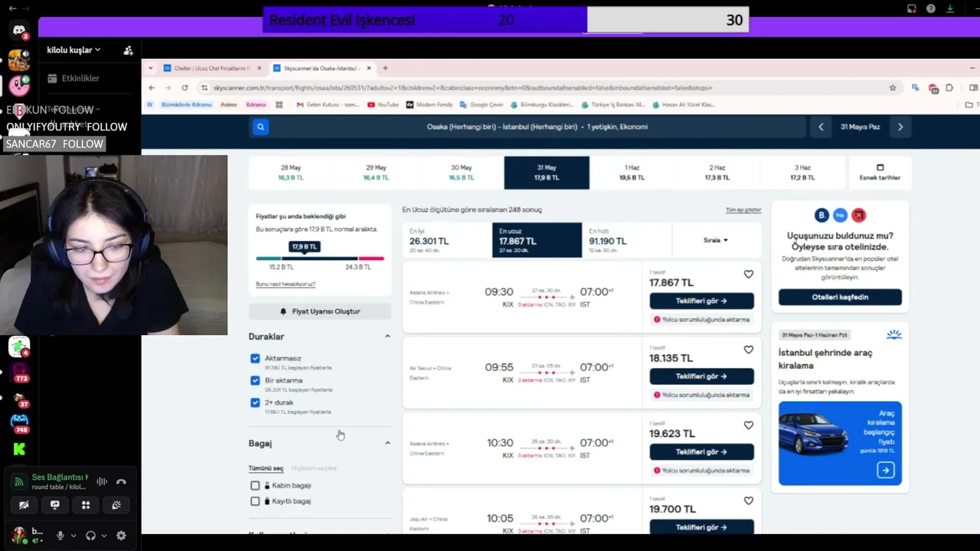Open the green K server icon
Viewport: 980px width, 551px height.
click(x=19, y=449)
